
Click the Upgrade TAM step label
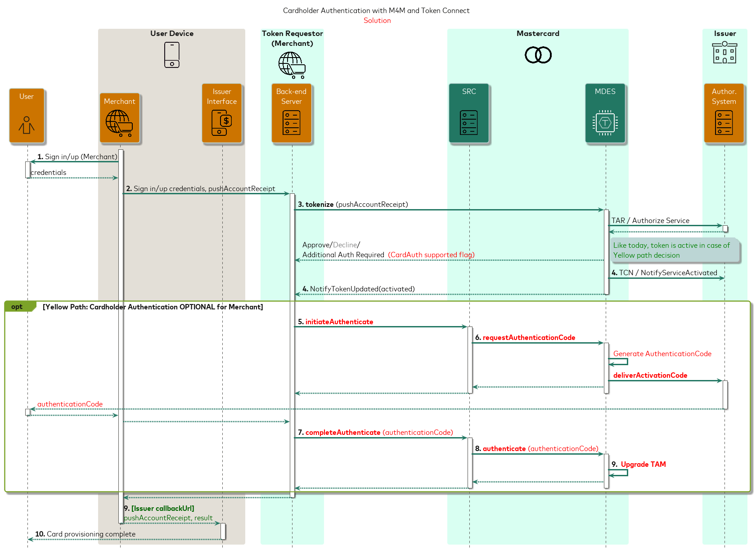(643, 465)
